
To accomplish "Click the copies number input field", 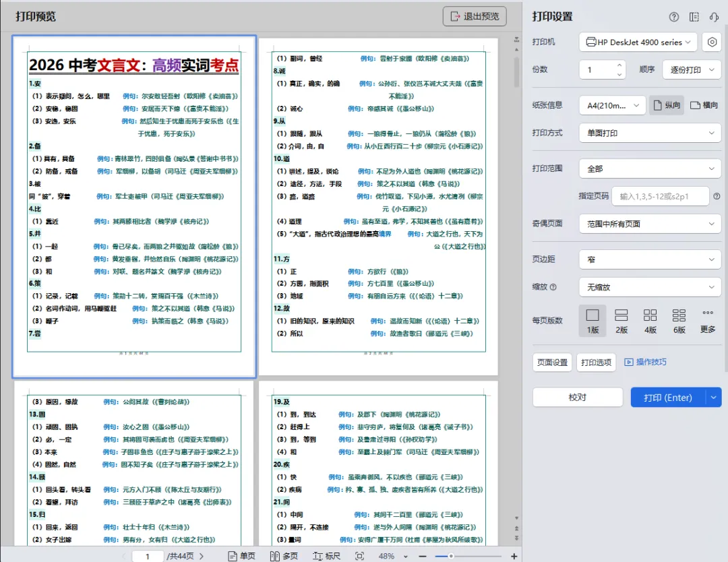I will click(597, 69).
